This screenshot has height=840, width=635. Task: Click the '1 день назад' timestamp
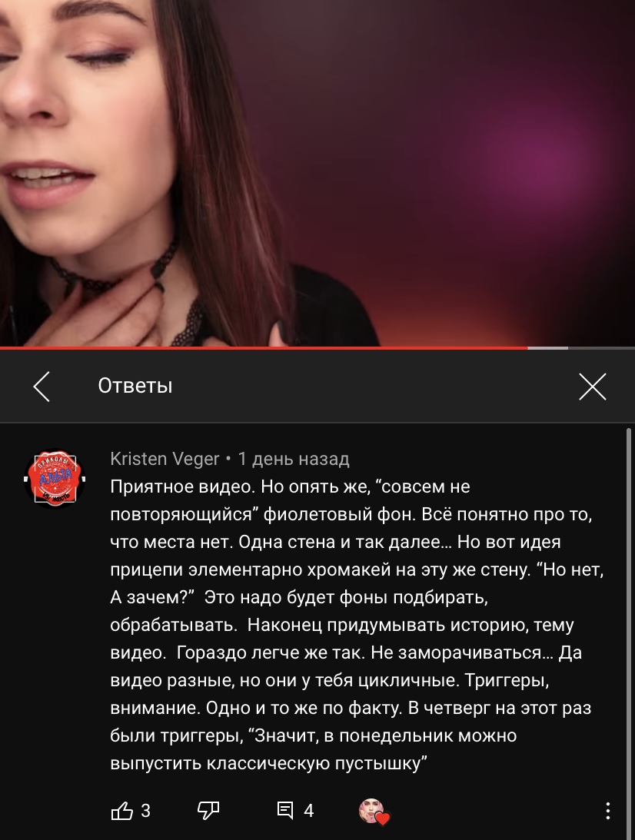[294, 459]
